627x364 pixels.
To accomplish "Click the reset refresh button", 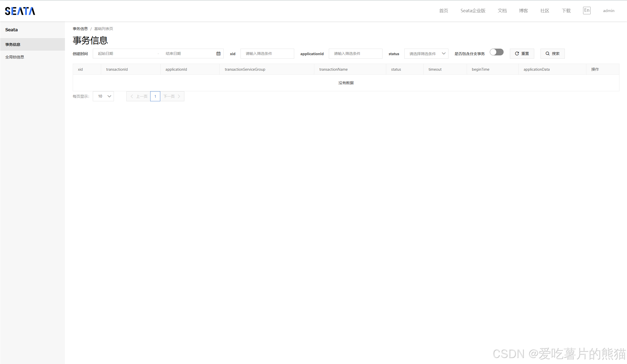I will [522, 54].
